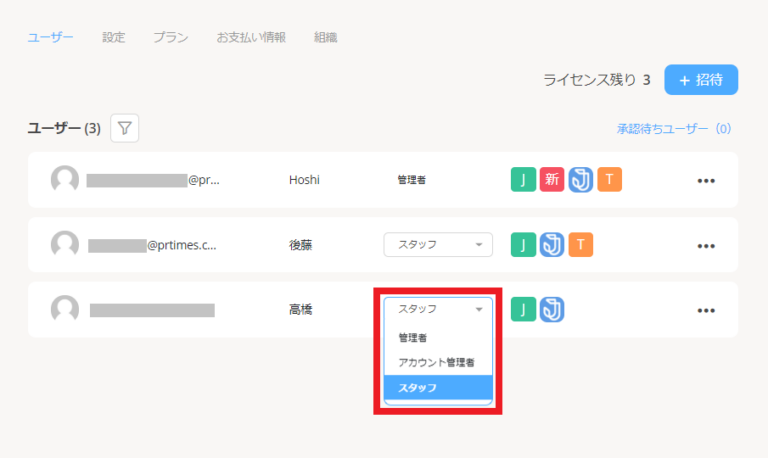Screen dimensions: 768x458
Task: Click the blue clip icon in 後藤's row
Action: coord(552,245)
